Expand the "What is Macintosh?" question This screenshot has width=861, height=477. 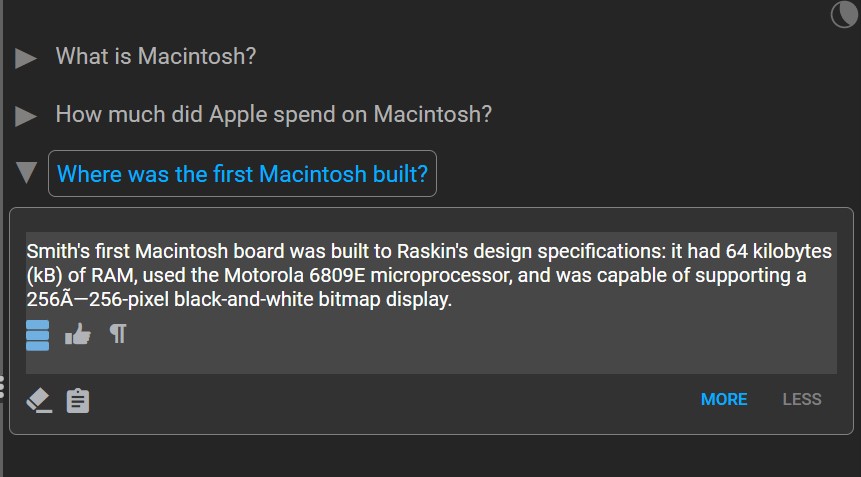click(x=26, y=58)
